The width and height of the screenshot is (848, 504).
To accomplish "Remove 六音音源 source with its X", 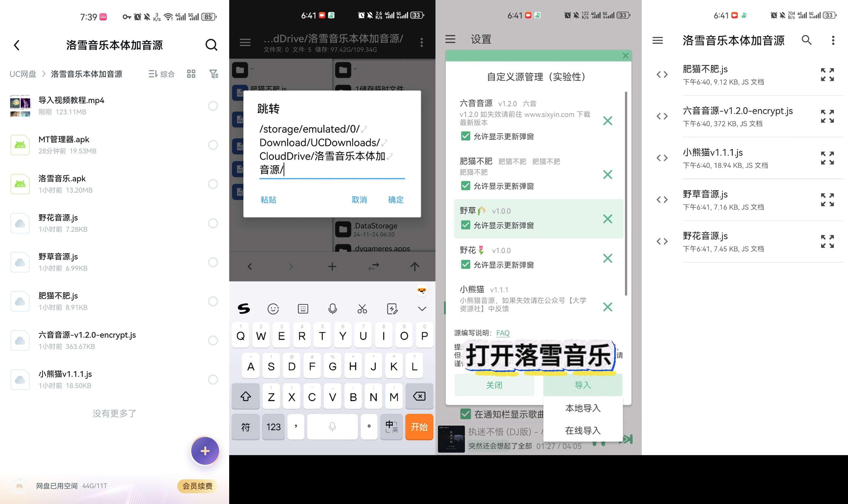I will (x=608, y=121).
